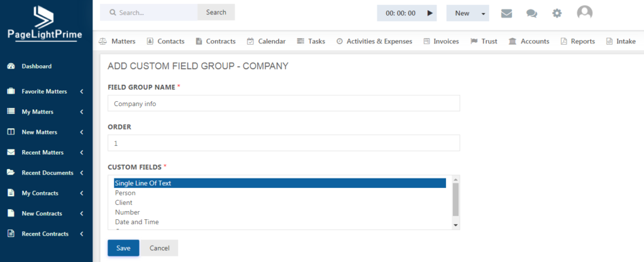This screenshot has height=262, width=644.
Task: Open mail from envelope icon in header
Action: tap(506, 13)
